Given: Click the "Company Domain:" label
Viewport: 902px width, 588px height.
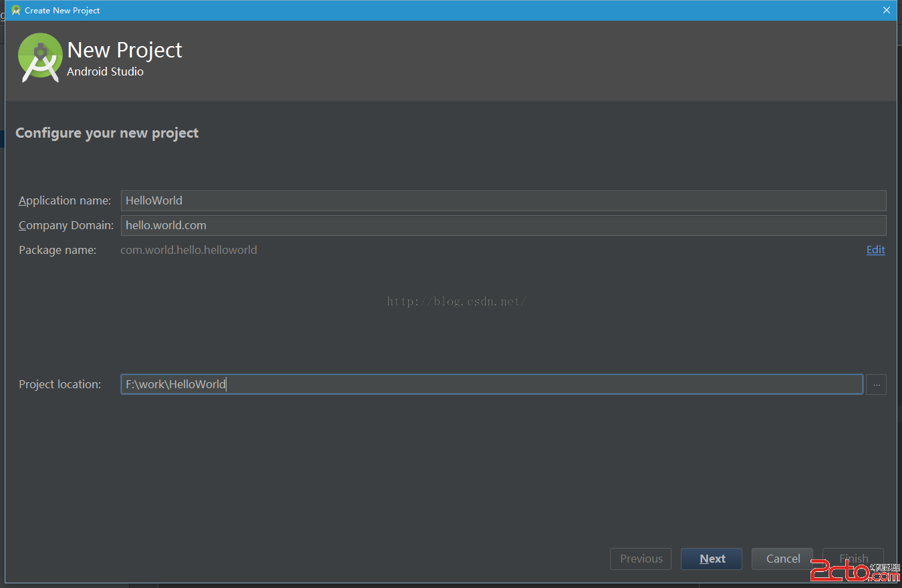Looking at the screenshot, I should (66, 225).
